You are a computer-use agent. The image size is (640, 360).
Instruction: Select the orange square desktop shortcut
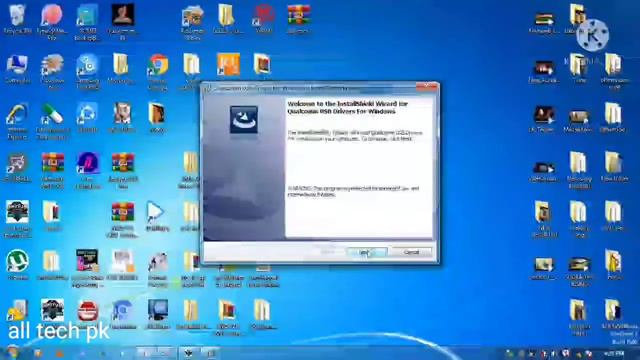(228, 64)
